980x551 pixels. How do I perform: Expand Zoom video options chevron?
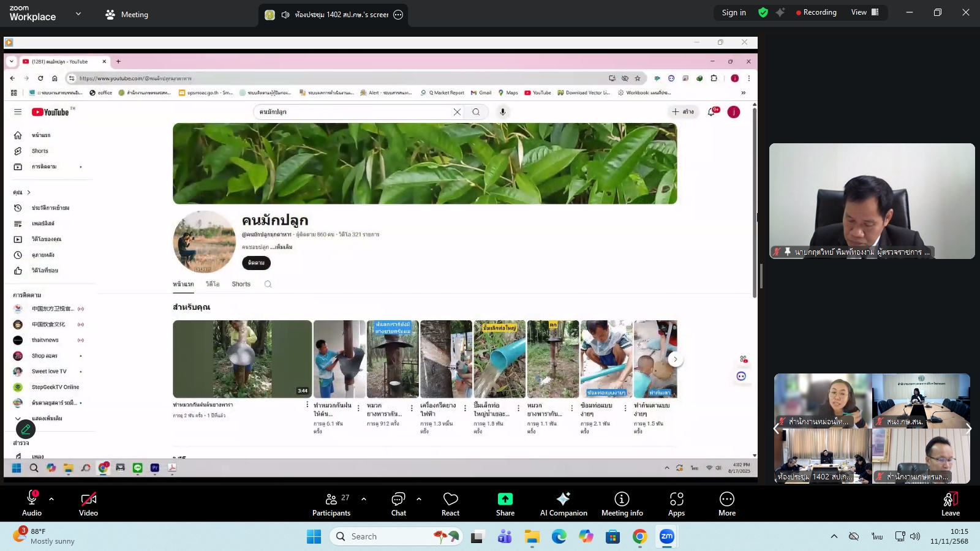108,498
